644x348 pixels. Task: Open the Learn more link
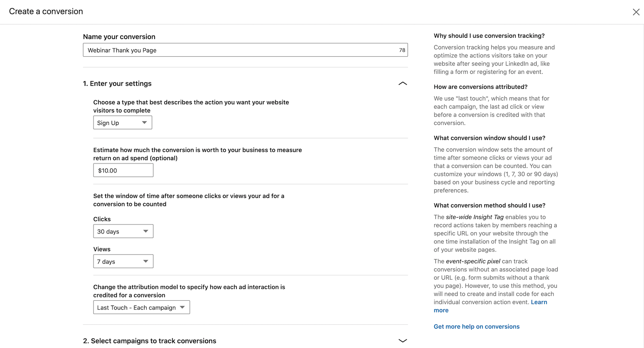coord(490,306)
